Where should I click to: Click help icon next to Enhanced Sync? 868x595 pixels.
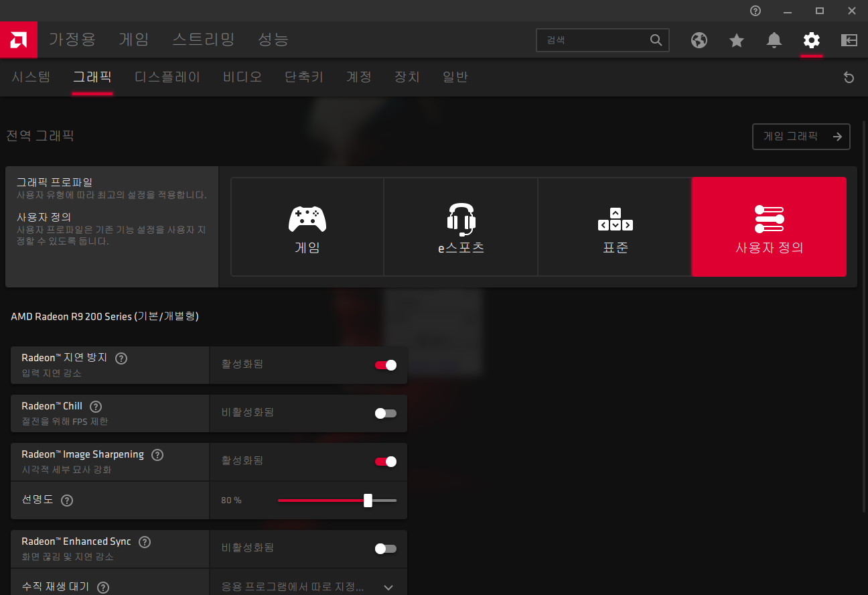coord(145,541)
